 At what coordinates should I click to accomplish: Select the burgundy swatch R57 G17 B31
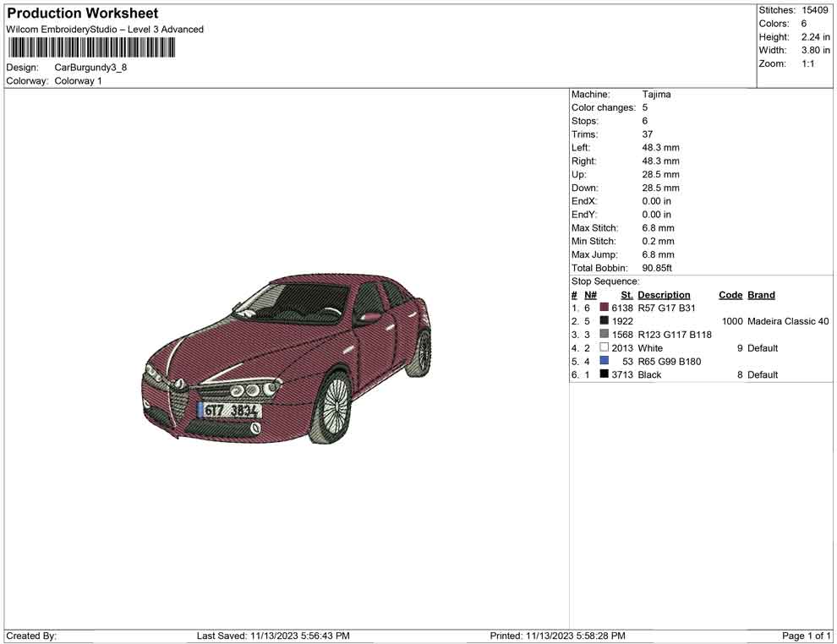click(604, 308)
